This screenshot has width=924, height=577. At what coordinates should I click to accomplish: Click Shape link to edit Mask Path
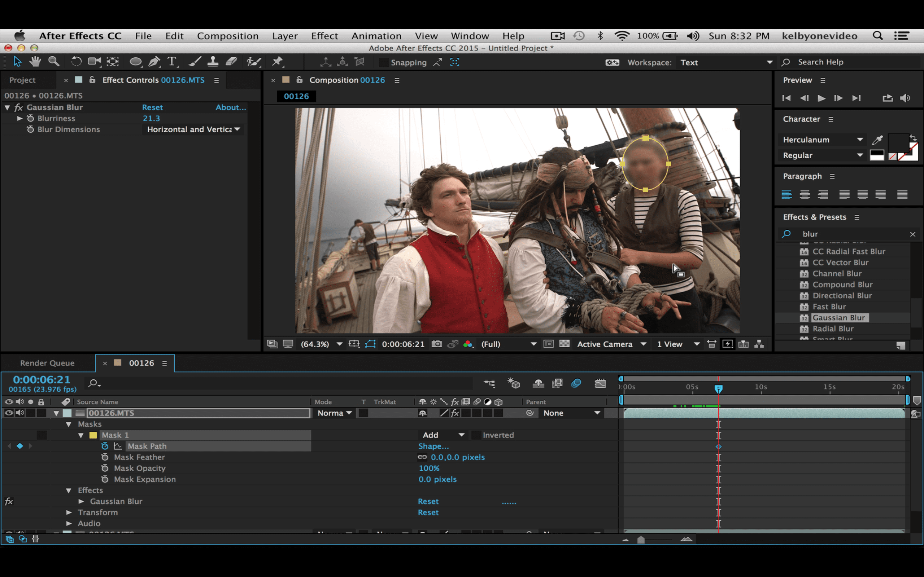coord(433,446)
